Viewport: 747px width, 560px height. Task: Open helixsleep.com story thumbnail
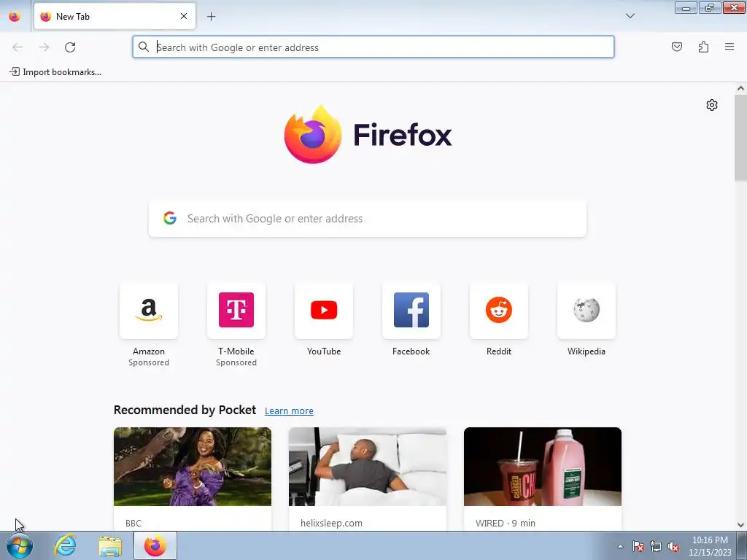tap(368, 467)
